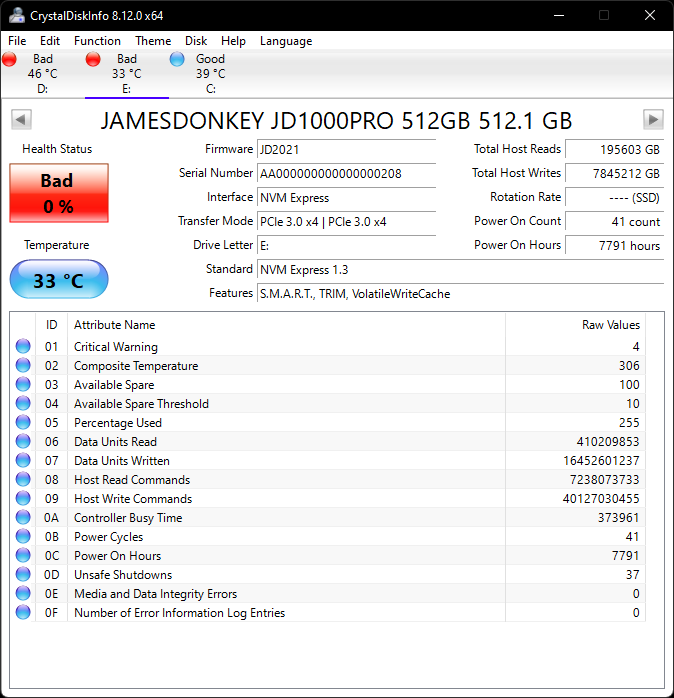Click the CrystalDiskInfo title bar icon
Image resolution: width=674 pixels, height=698 pixels.
tap(17, 16)
